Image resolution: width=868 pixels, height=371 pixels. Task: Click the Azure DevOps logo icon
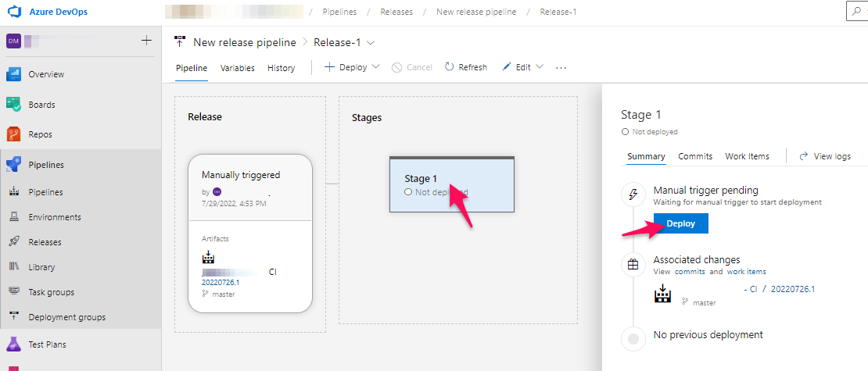click(13, 12)
